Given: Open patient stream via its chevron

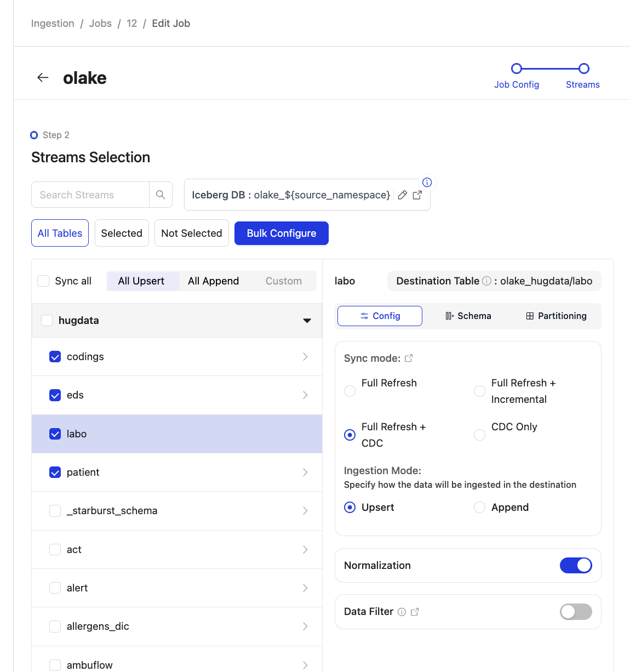Looking at the screenshot, I should point(305,472).
